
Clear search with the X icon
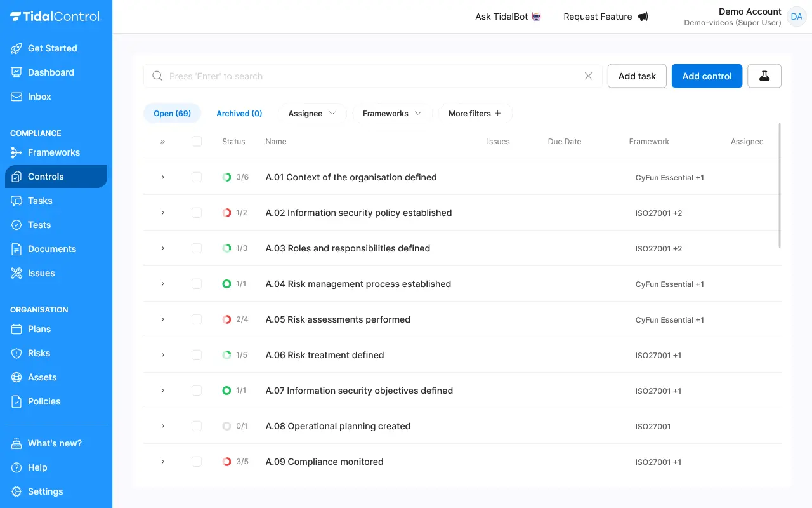coord(588,76)
